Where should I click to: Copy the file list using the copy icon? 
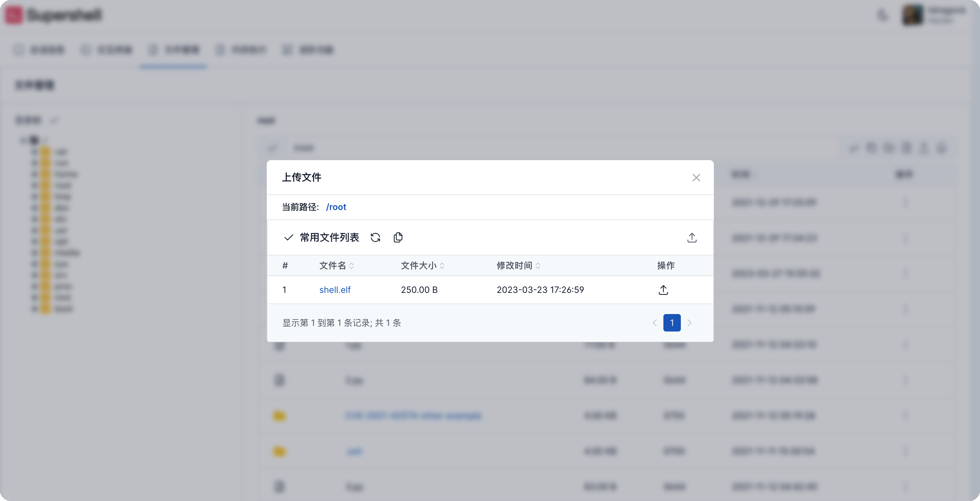398,237
